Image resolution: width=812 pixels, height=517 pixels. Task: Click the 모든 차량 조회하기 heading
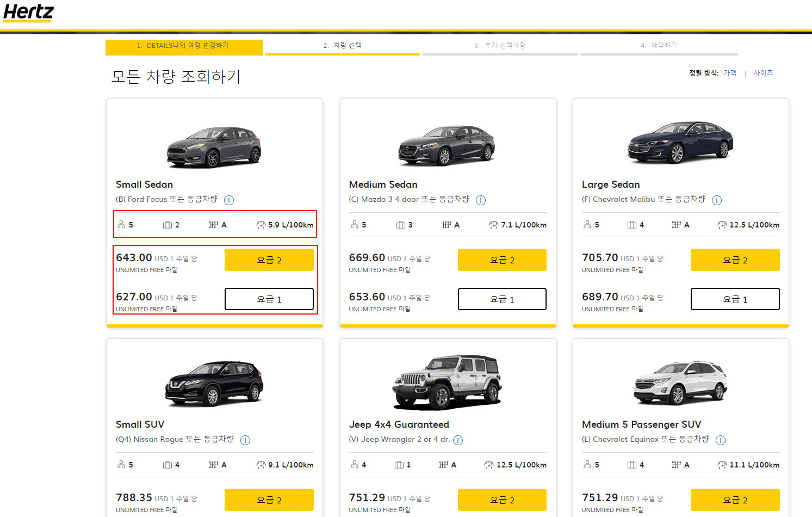click(x=176, y=76)
